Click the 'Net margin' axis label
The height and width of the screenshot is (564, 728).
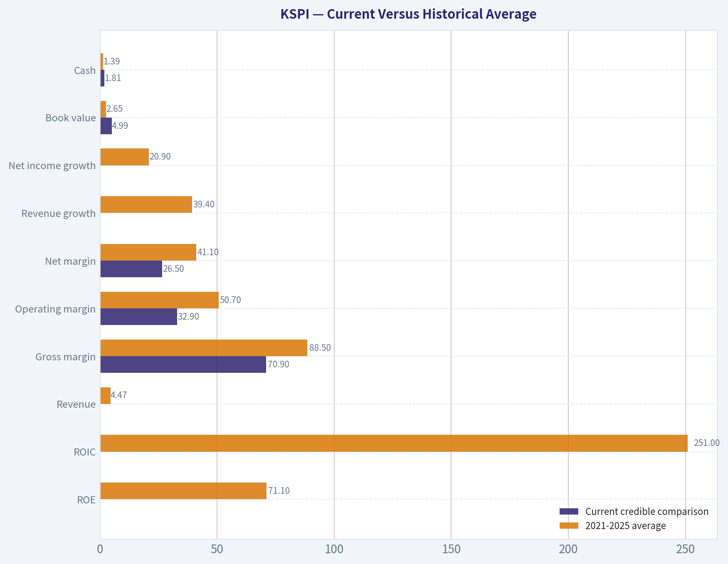click(71, 261)
